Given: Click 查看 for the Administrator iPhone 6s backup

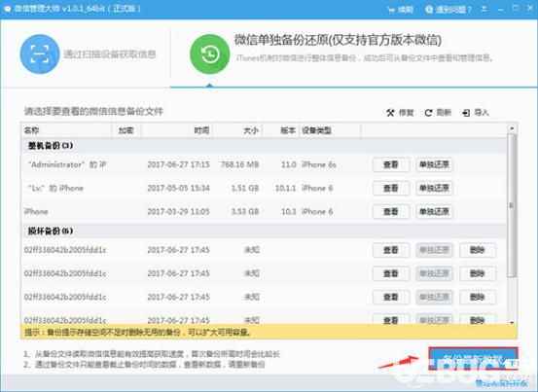Looking at the screenshot, I should 391,165.
